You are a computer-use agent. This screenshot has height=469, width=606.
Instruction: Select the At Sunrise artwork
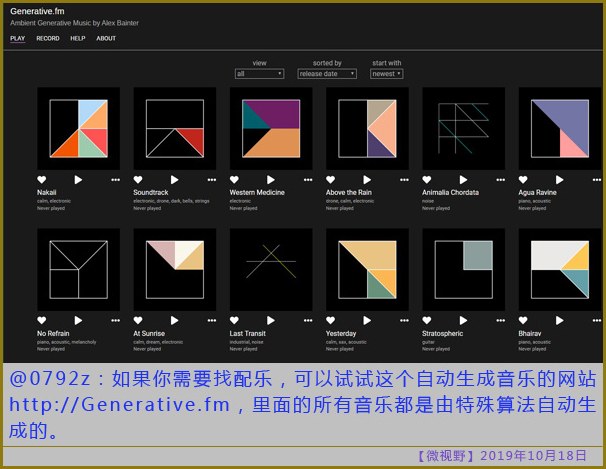175,270
